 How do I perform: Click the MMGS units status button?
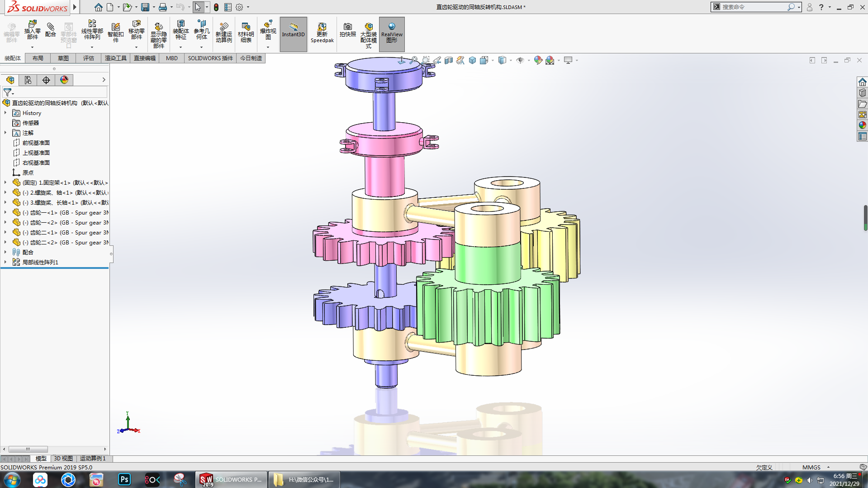pyautogui.click(x=811, y=467)
